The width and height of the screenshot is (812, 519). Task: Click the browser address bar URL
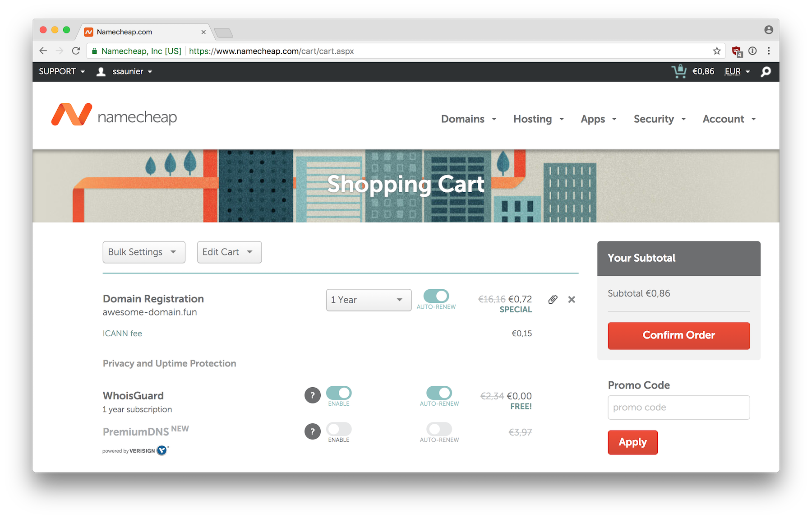pos(271,51)
